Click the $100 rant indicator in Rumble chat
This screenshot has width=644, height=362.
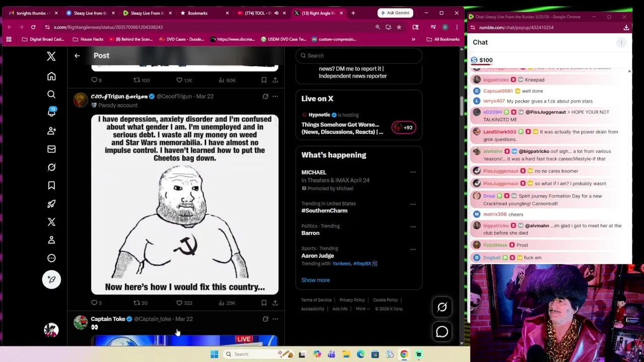482,60
